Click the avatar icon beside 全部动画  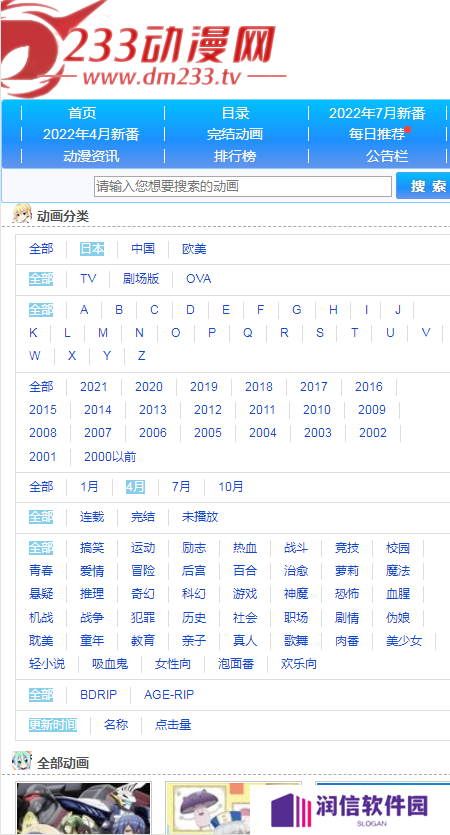click(x=22, y=762)
